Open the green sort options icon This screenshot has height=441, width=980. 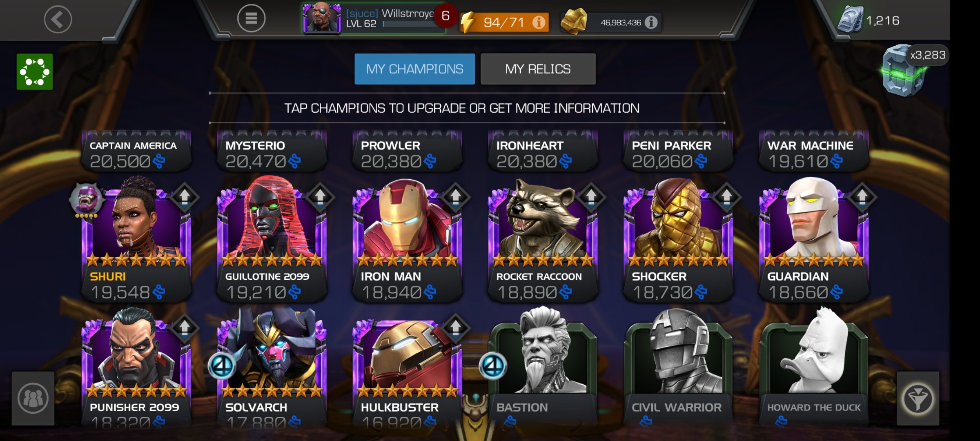click(35, 71)
